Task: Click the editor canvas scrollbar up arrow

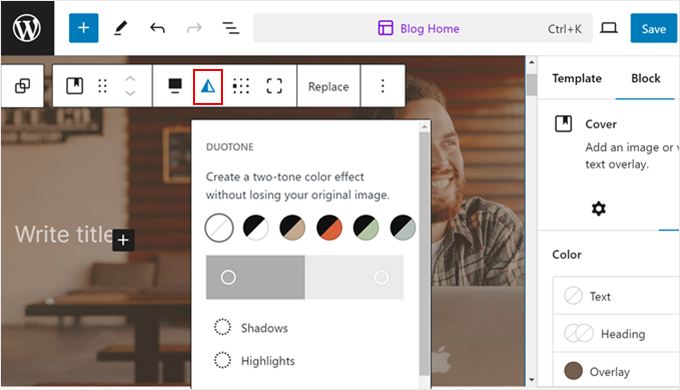Action: click(x=532, y=62)
